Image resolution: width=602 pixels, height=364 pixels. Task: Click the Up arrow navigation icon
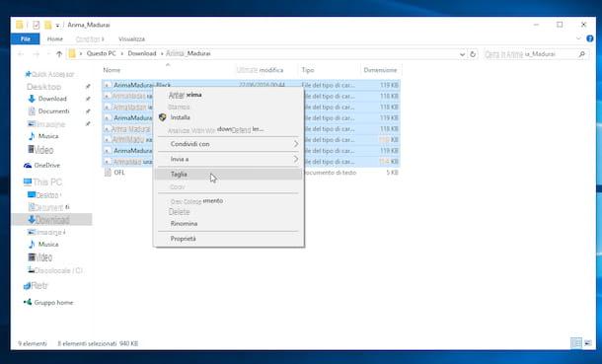pos(59,54)
